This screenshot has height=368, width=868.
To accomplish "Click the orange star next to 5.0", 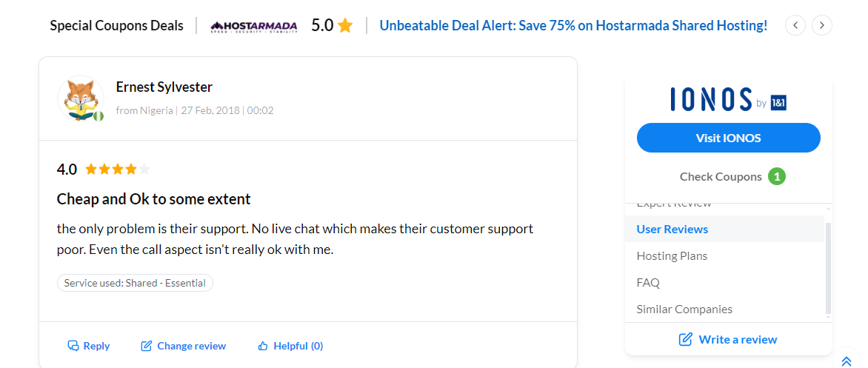I will point(345,26).
